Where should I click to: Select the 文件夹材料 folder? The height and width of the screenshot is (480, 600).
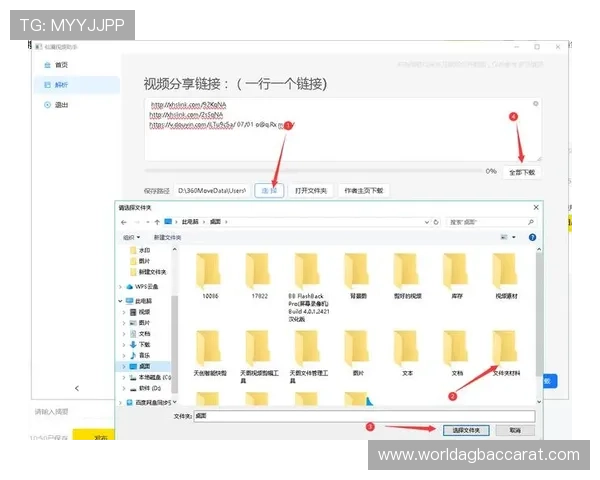(506, 353)
